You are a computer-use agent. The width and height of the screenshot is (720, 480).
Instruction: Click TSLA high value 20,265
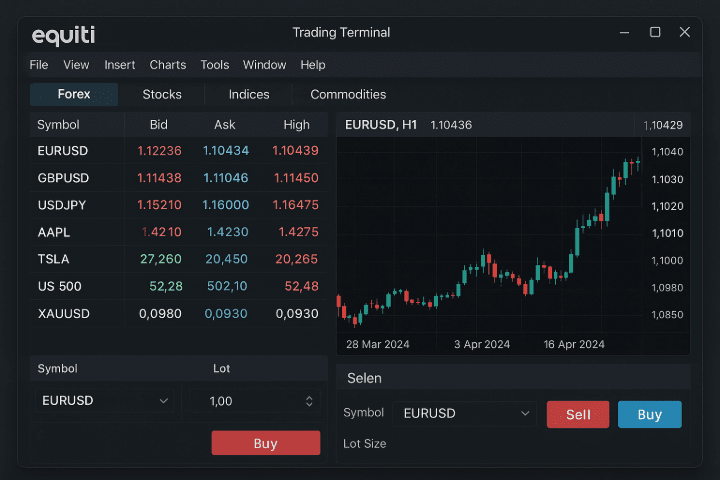point(297,259)
